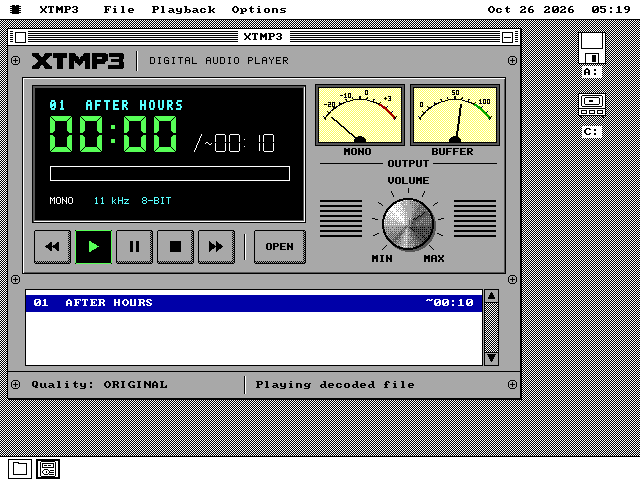
Task: Click the XTMP3 logo in header
Action: 78,61
